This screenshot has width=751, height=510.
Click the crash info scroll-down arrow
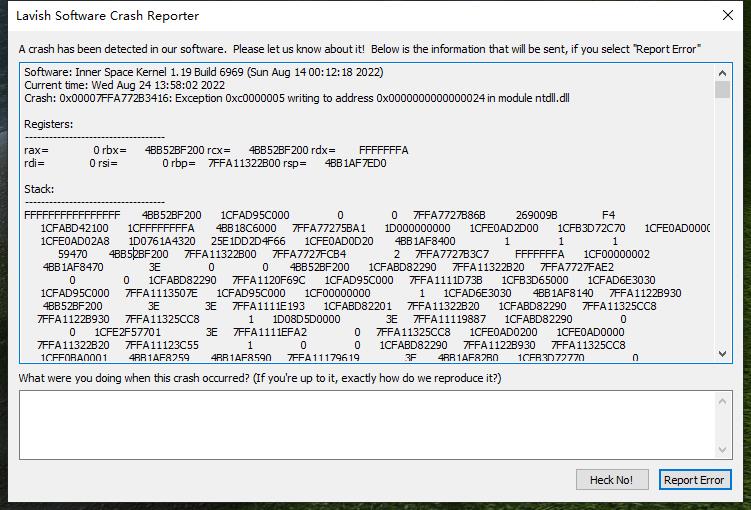722,353
